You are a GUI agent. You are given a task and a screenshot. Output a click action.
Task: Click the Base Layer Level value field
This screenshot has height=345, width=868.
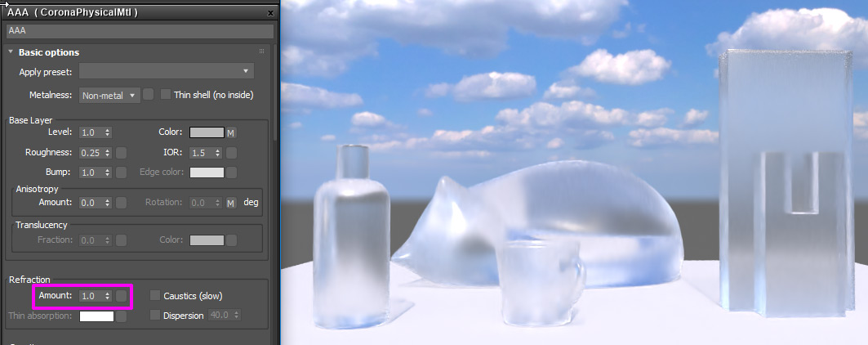click(x=91, y=132)
